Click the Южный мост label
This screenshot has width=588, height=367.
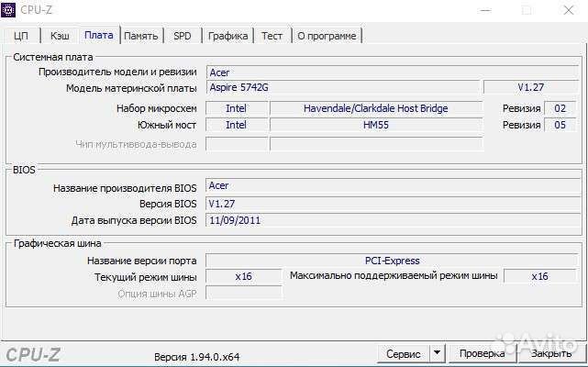tap(167, 125)
